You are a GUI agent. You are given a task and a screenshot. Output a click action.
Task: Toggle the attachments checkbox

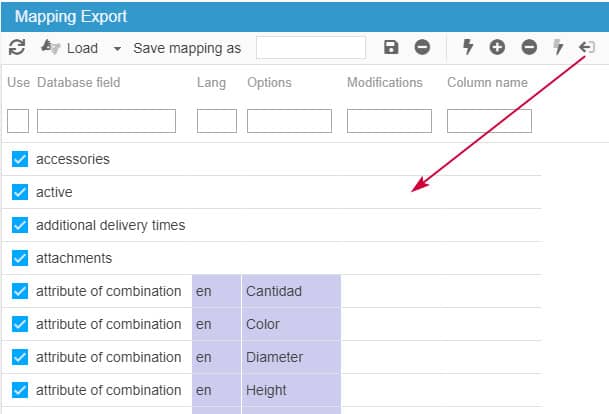pyautogui.click(x=20, y=258)
